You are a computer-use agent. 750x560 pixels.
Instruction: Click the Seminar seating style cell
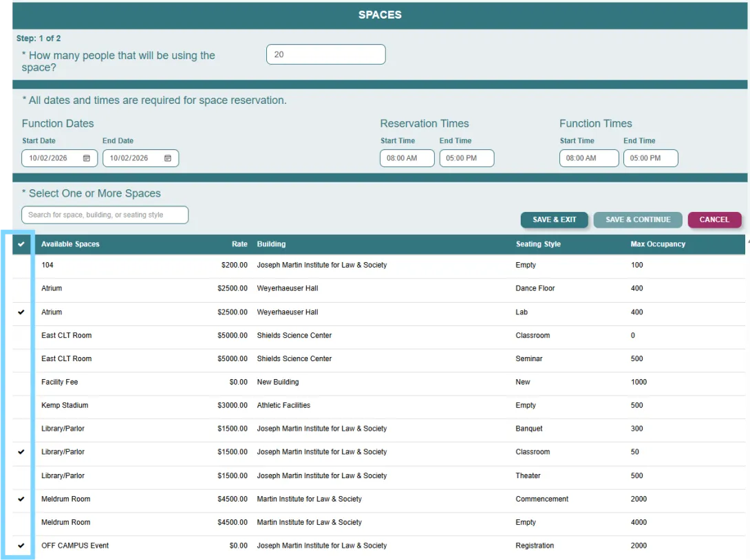click(529, 358)
